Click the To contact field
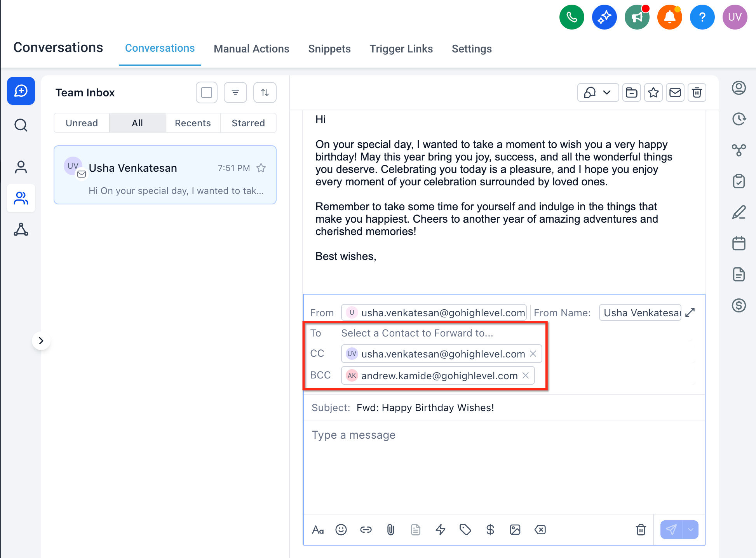This screenshot has width=756, height=558. (x=417, y=333)
